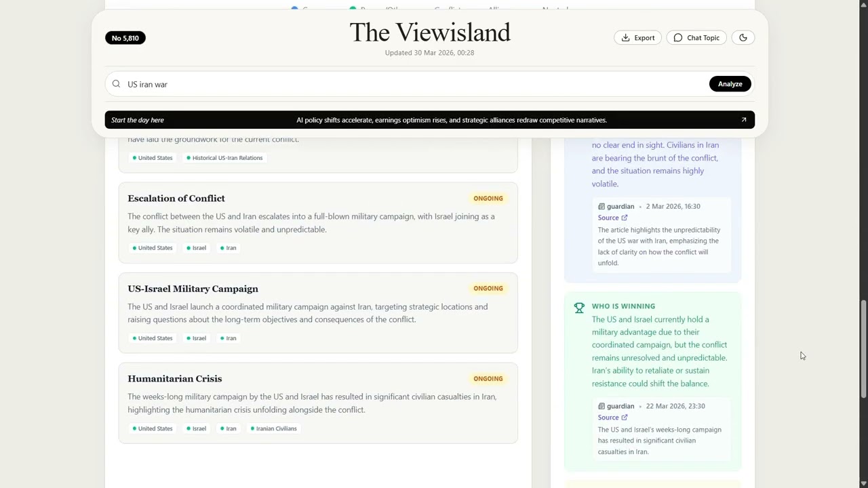The image size is (868, 488).
Task: Click United States tag in Humanitarian Crisis
Action: (153, 428)
